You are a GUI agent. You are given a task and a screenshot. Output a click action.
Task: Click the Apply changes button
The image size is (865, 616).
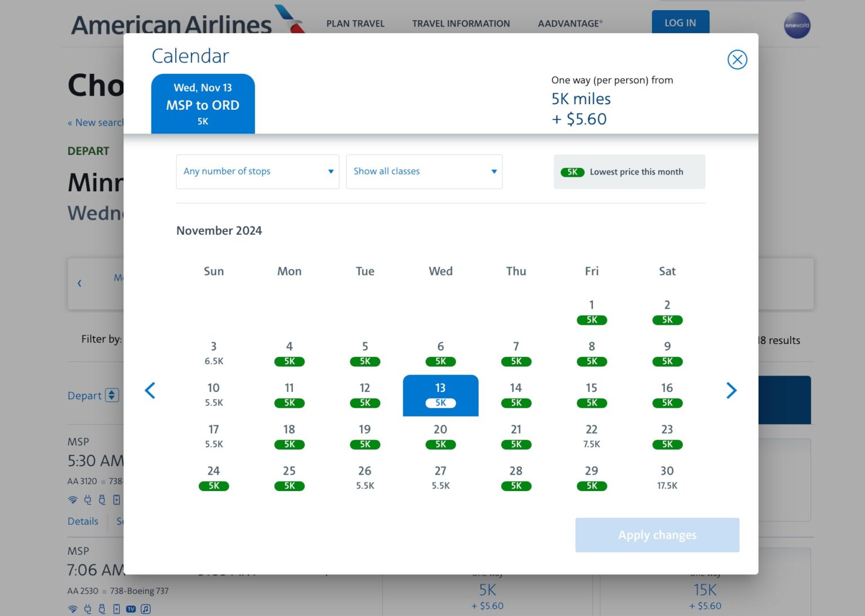[x=657, y=534]
